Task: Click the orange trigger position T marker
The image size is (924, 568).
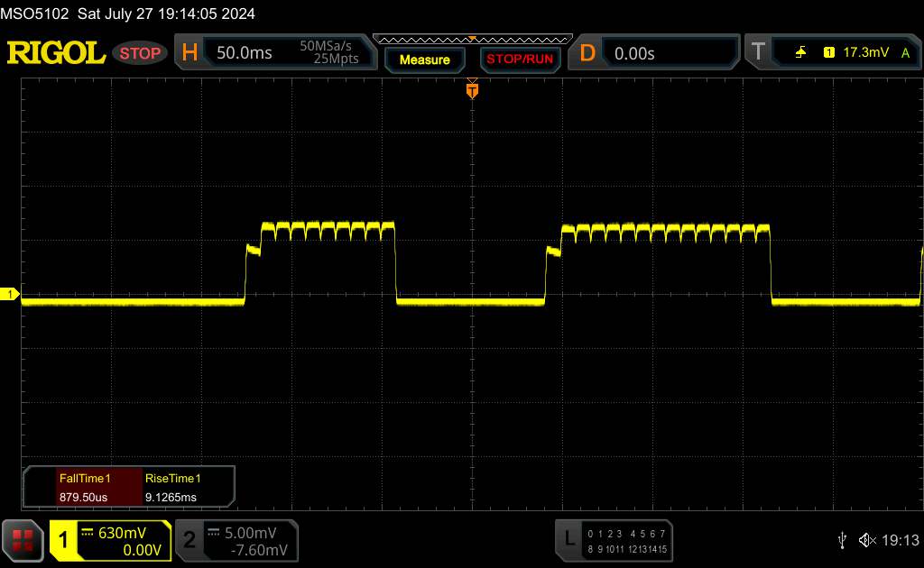Action: tap(472, 90)
